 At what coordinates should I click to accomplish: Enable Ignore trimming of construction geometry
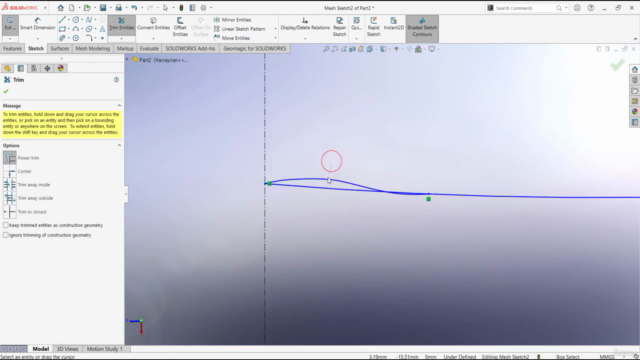point(6,235)
